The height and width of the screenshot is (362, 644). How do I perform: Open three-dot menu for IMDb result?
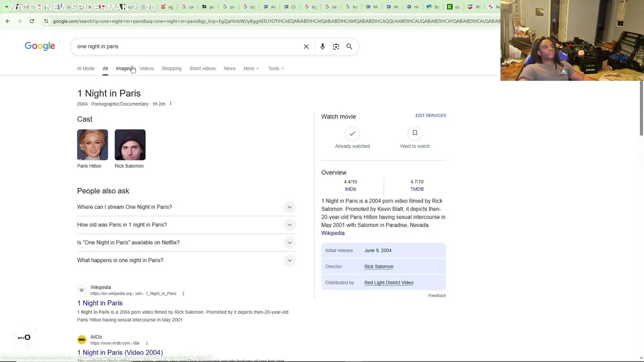(x=147, y=343)
